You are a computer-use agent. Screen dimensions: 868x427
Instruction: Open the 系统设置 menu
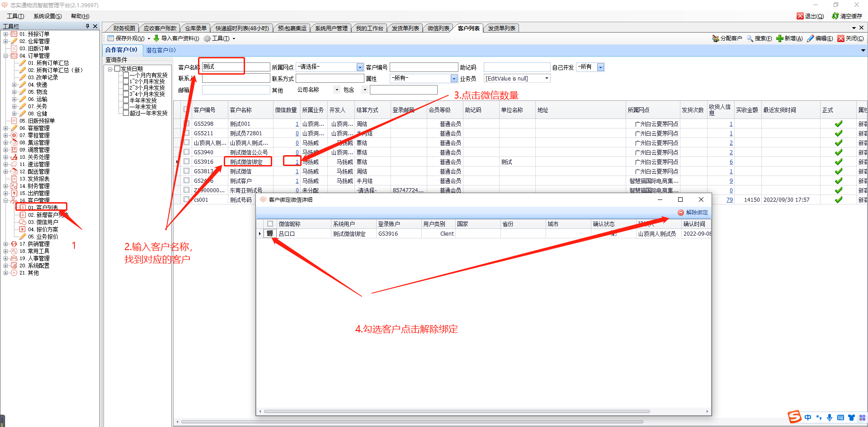(x=47, y=16)
